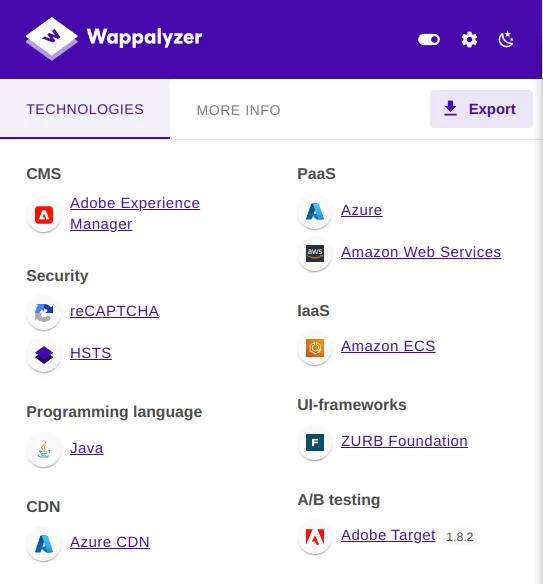543x584 pixels.
Task: Open the Java link
Action: tap(87, 448)
